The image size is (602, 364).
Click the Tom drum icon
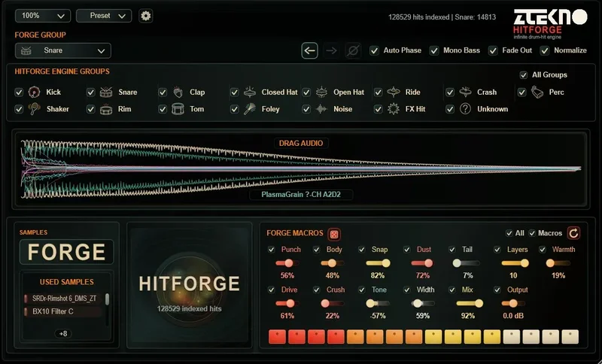tap(178, 109)
